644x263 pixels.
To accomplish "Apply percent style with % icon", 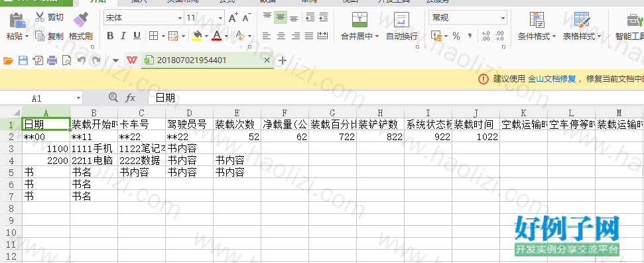I will coord(456,37).
